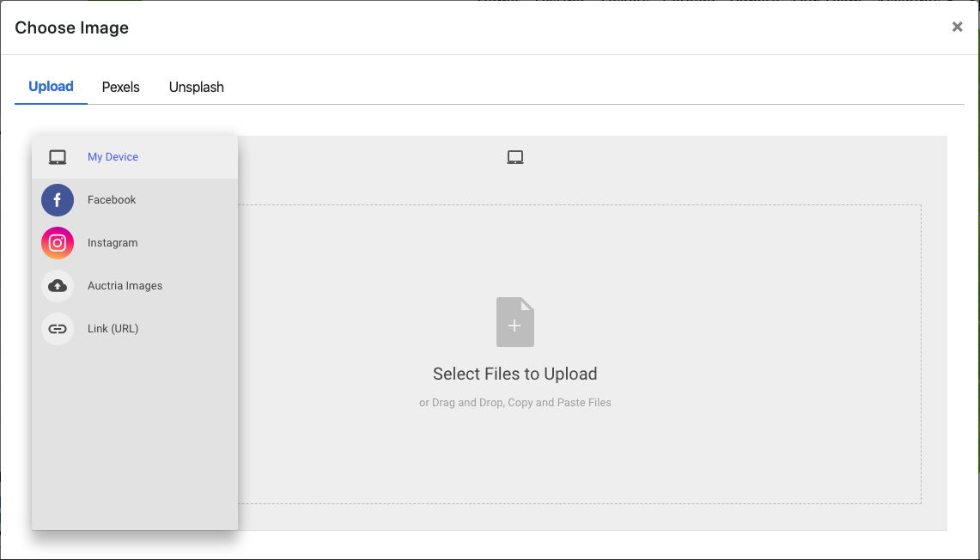The width and height of the screenshot is (980, 560).
Task: Open the Pexels tab
Action: point(120,88)
